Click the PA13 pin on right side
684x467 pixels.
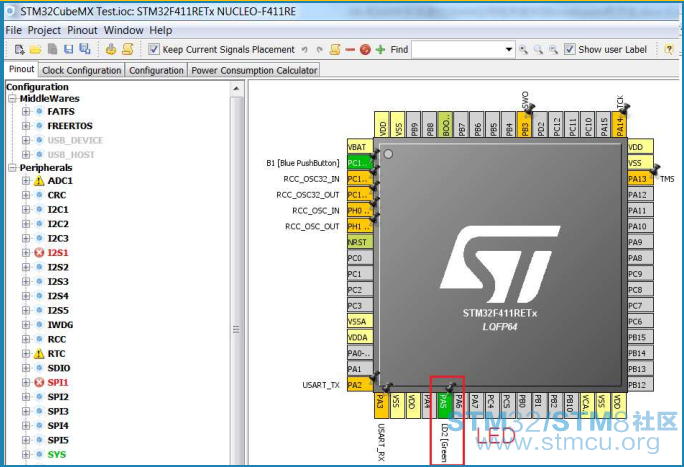click(x=640, y=179)
